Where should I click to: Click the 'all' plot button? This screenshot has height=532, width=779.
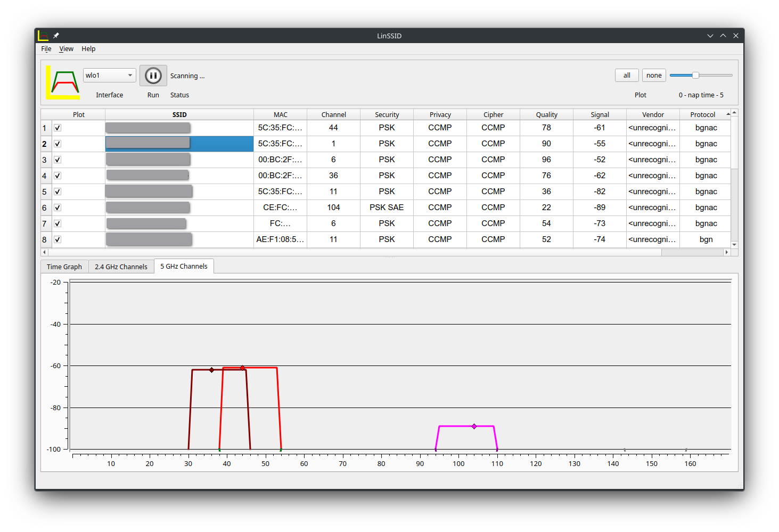[x=627, y=76]
